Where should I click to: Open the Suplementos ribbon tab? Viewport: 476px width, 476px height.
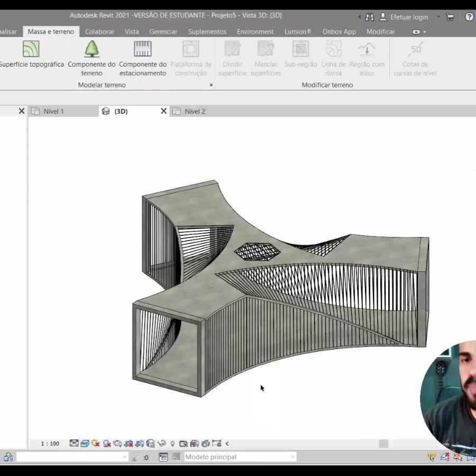click(x=207, y=32)
